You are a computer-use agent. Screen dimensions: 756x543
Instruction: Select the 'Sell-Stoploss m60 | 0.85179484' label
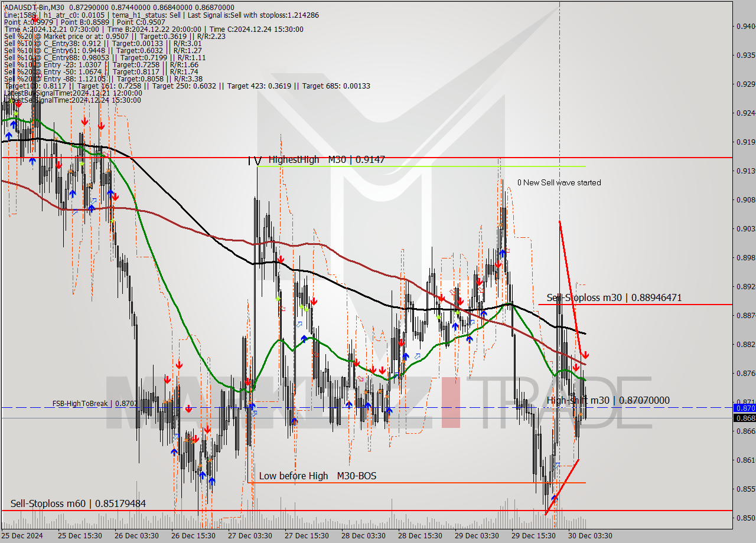78,503
